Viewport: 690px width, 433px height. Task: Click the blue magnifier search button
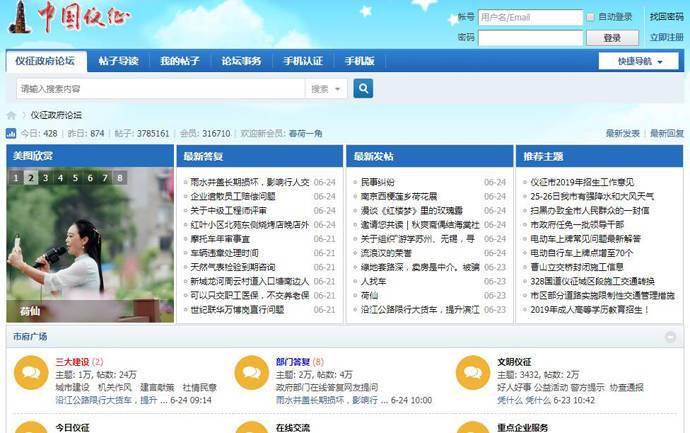click(x=363, y=89)
